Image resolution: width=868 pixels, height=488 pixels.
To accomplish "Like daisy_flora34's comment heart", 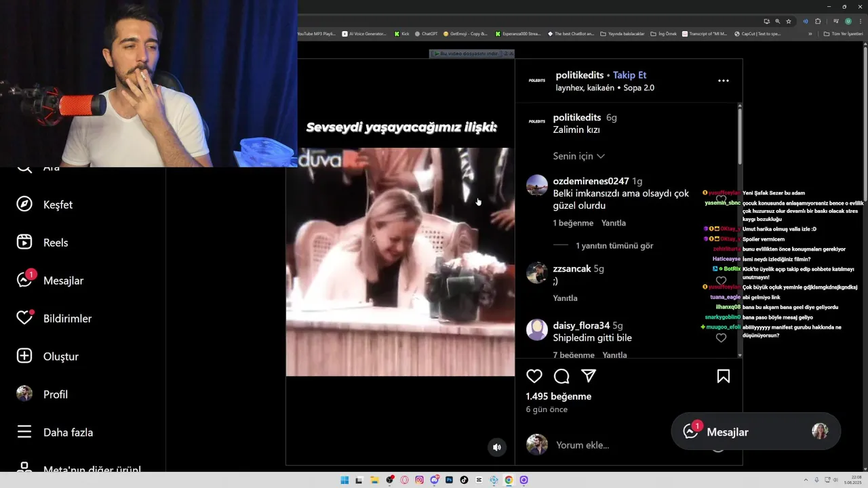I will click(722, 338).
